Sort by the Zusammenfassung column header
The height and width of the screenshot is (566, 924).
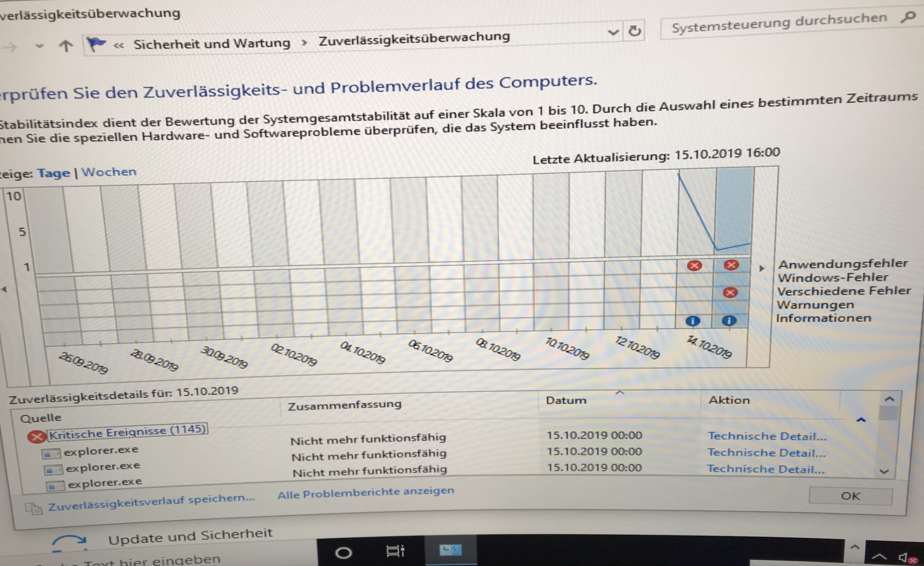click(344, 405)
